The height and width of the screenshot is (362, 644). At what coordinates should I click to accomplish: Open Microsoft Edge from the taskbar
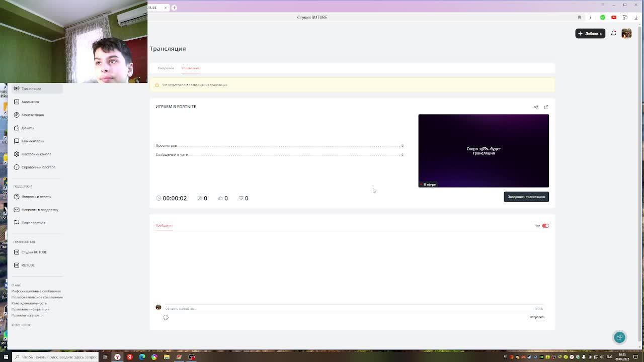click(x=142, y=357)
